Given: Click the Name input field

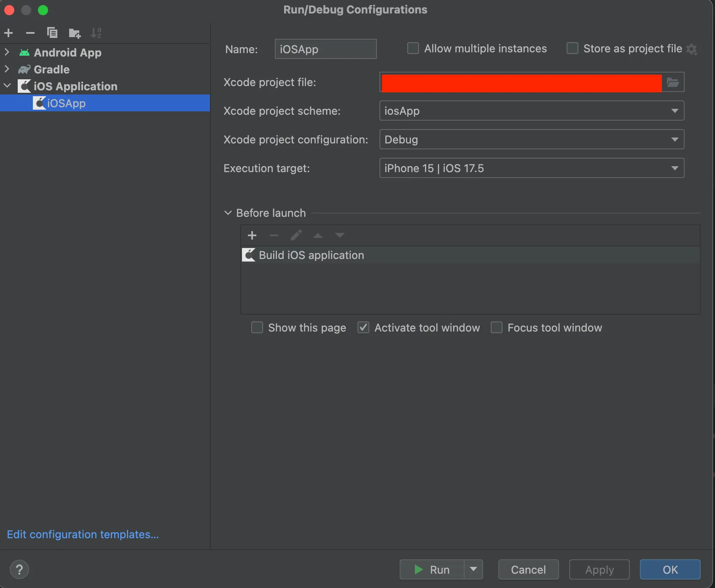Looking at the screenshot, I should pyautogui.click(x=325, y=49).
